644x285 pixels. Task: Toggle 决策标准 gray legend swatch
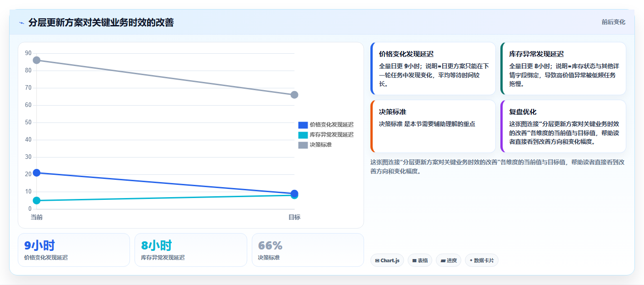pos(303,145)
